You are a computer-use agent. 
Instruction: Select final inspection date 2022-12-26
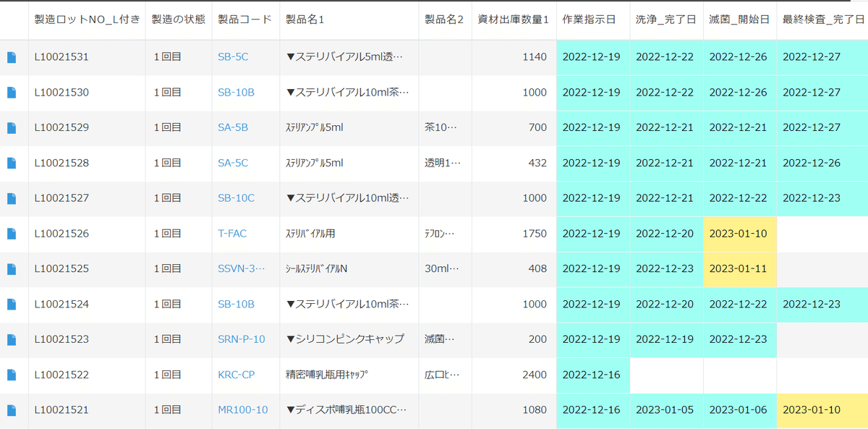(x=822, y=163)
